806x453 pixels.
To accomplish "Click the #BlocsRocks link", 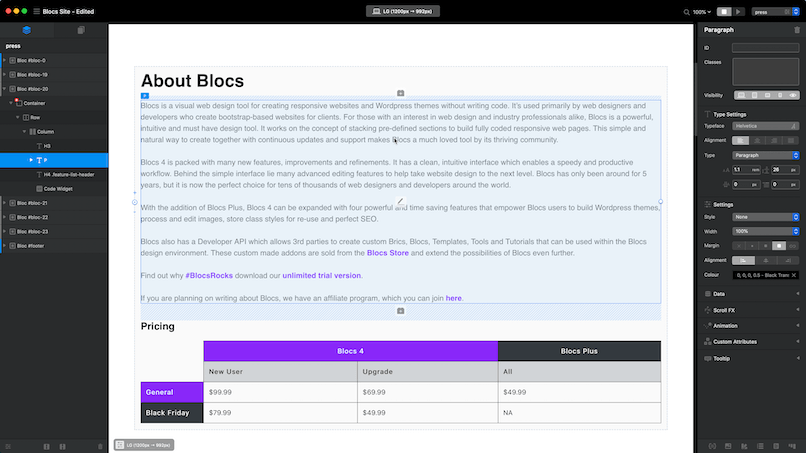I will click(x=209, y=276).
